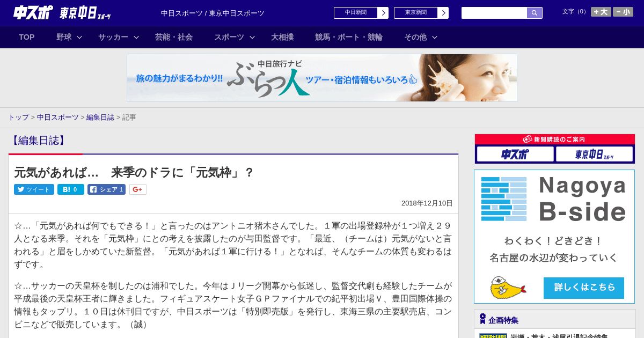Click the date 2018年12月10日
The width and height of the screenshot is (644, 338).
[427, 203]
